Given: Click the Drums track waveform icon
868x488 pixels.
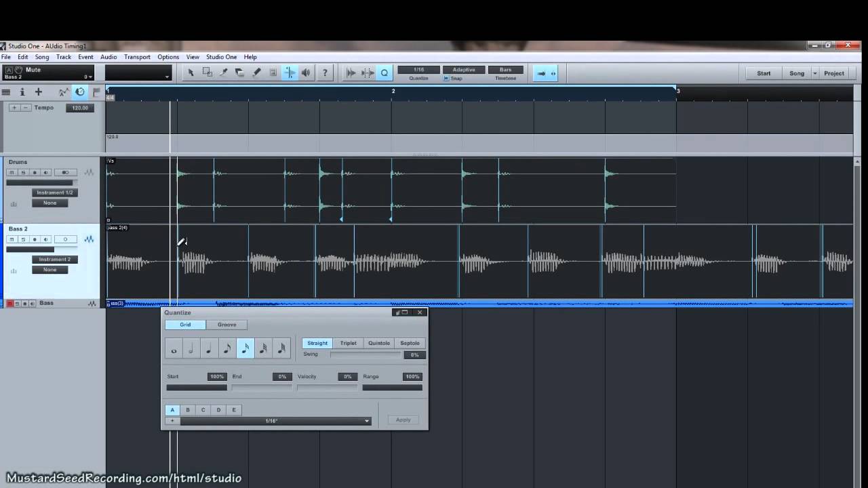Looking at the screenshot, I should (89, 172).
